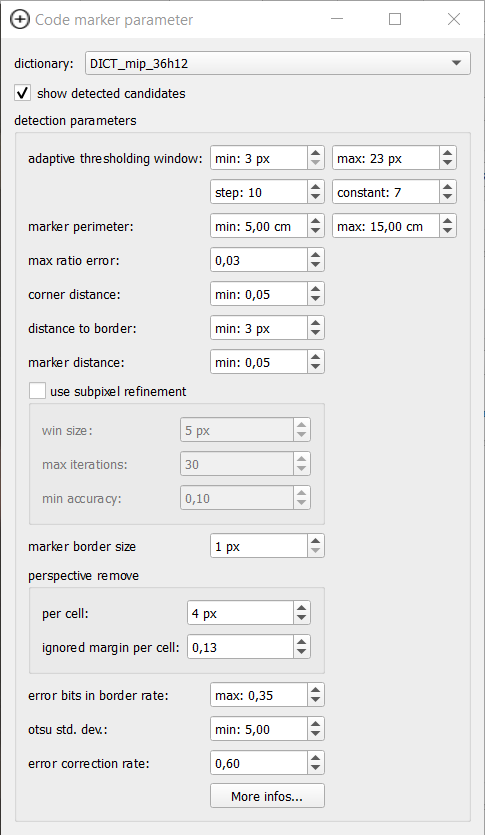485x835 pixels.
Task: Enable use subpixel refinement checkbox
Action: point(37,391)
